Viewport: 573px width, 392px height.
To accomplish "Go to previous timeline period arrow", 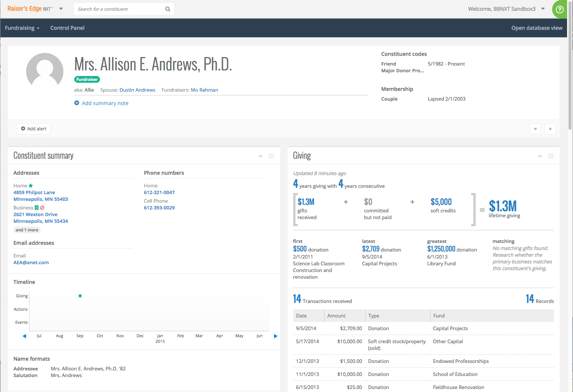I will (25, 336).
